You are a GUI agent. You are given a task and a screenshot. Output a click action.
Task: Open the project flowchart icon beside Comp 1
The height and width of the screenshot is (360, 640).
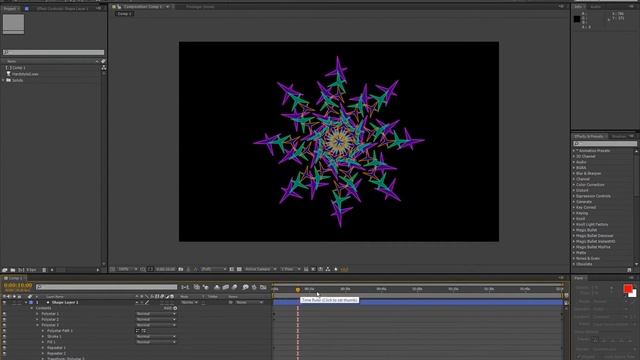(x=104, y=67)
